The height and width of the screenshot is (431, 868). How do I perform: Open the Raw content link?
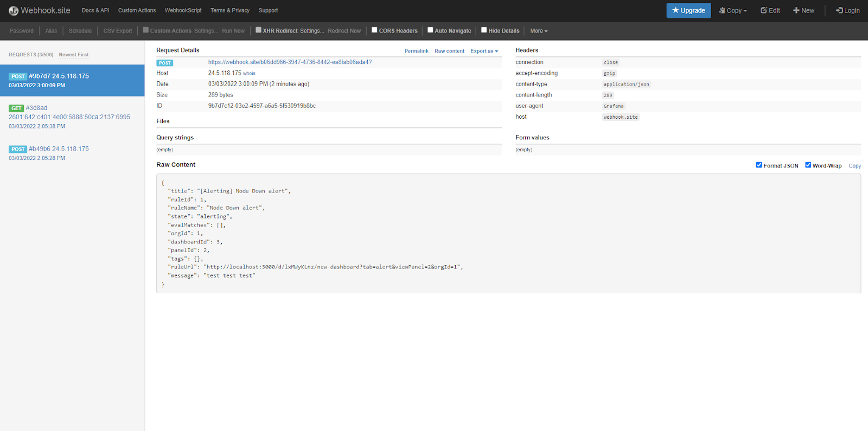click(x=449, y=51)
